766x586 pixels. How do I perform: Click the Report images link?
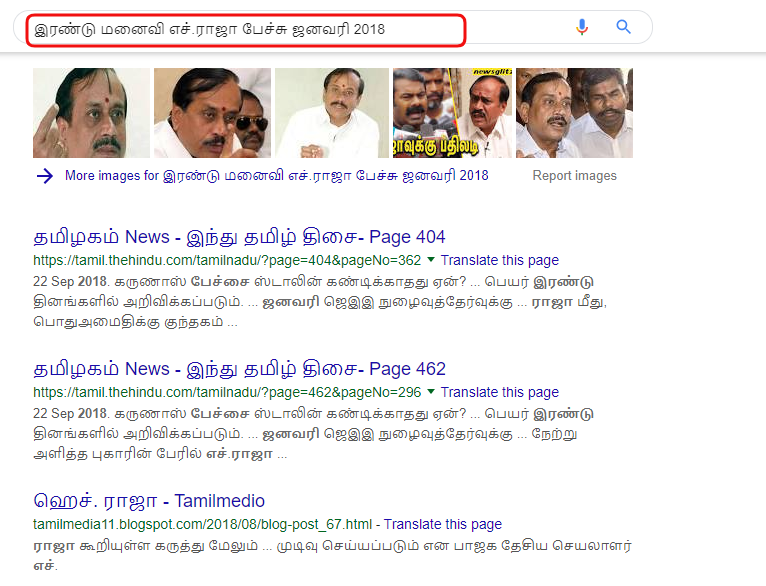point(574,176)
